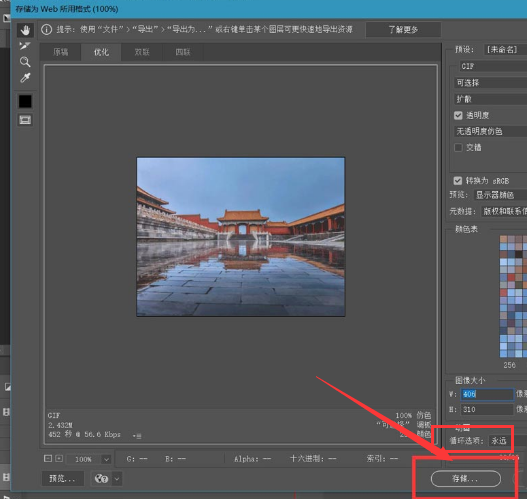Viewport: 527px width, 499px height.
Task: Select the Slice Select tool
Action: (x=25, y=46)
